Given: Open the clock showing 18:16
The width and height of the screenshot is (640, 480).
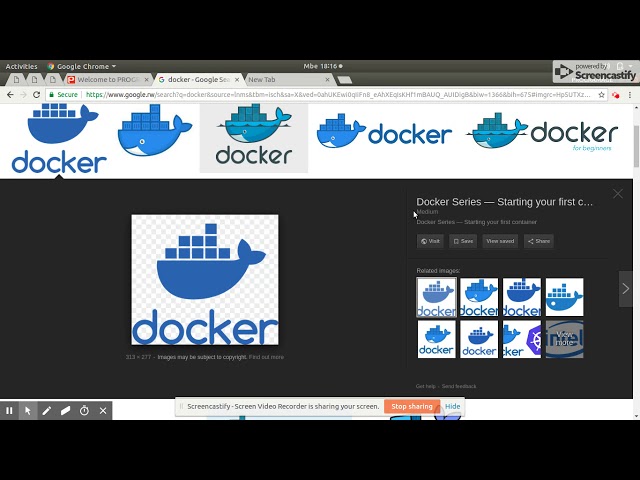Looking at the screenshot, I should point(322,66).
